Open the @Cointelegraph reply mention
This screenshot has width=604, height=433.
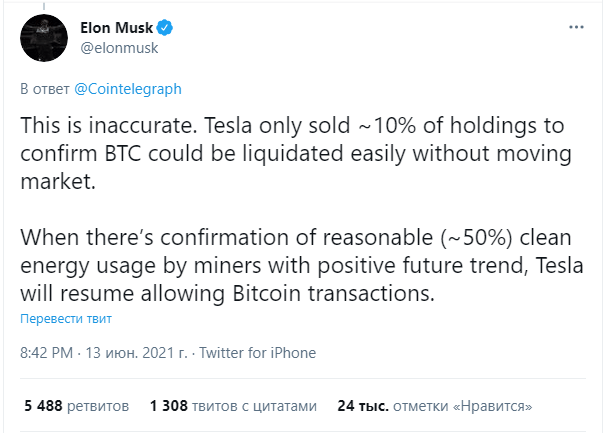click(x=128, y=89)
